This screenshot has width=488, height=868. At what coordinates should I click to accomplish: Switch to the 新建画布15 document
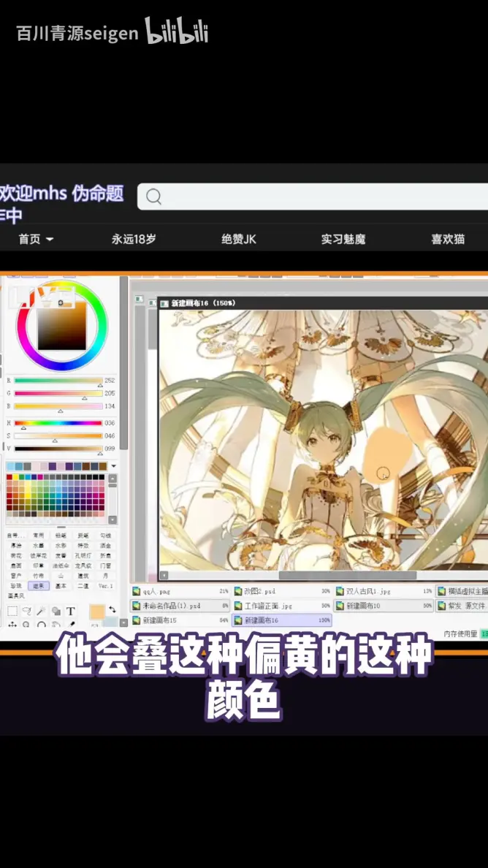pyautogui.click(x=180, y=620)
